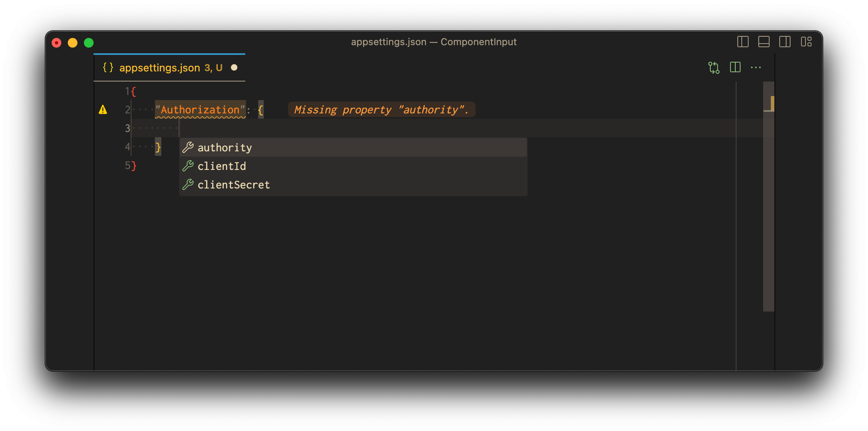Screen dimensions: 868x431
Task: Open Changes compare icon in editor toolbar
Action: point(714,67)
